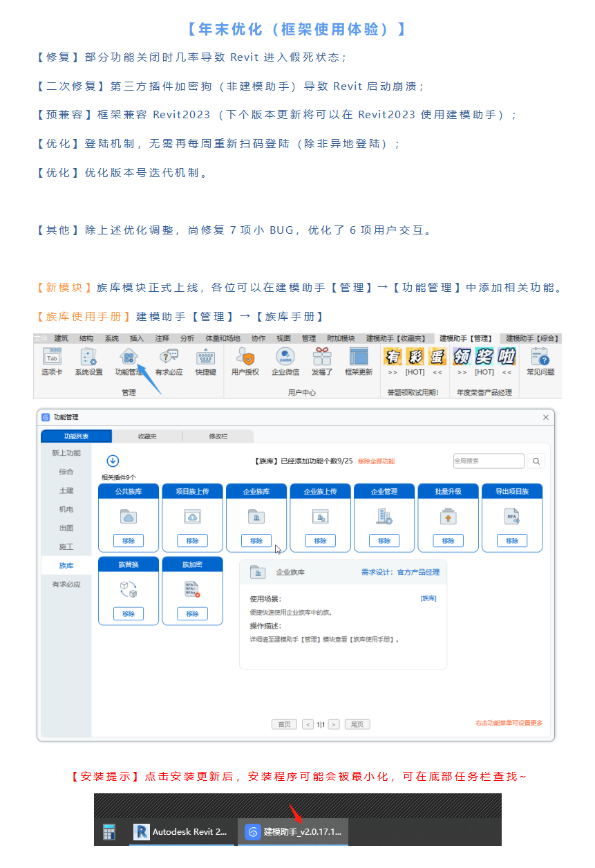The image size is (595, 868).
Task: Click the 全局搜索 input field
Action: [488, 461]
